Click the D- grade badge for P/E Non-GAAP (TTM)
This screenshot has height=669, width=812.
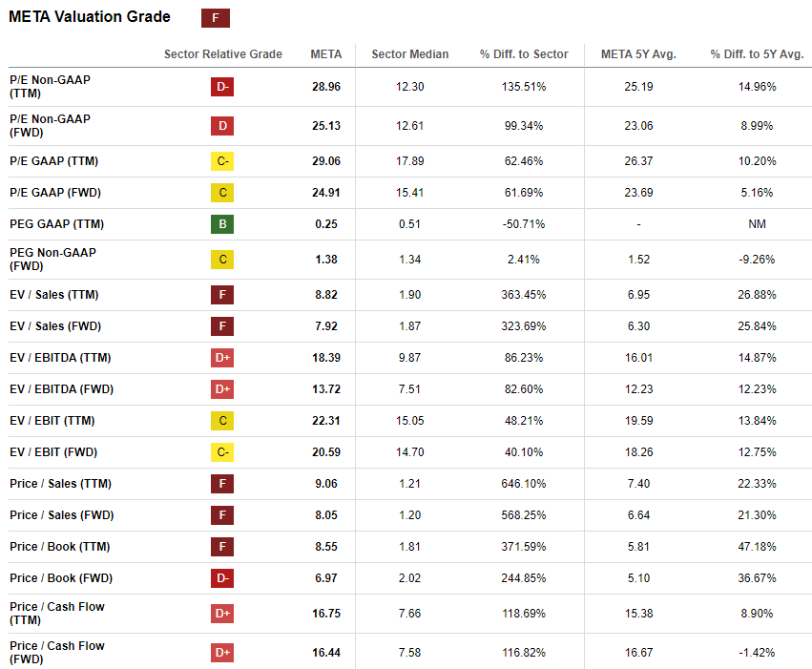222,87
